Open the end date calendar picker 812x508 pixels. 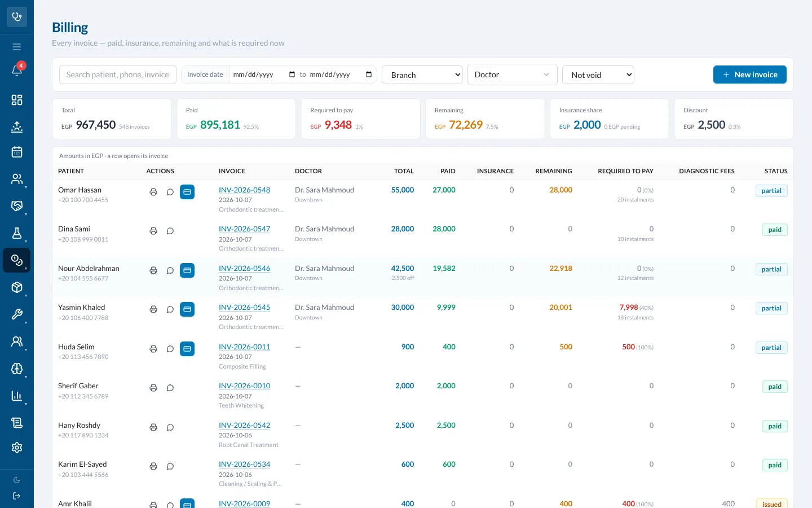369,75
